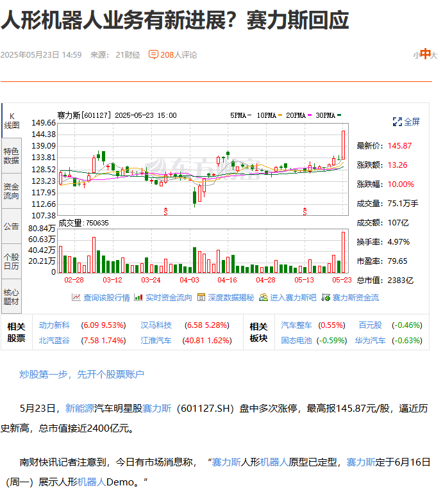The width and height of the screenshot is (443, 504).
Task: Click the 汽车整车 change (0.55%)
Action: click(331, 325)
